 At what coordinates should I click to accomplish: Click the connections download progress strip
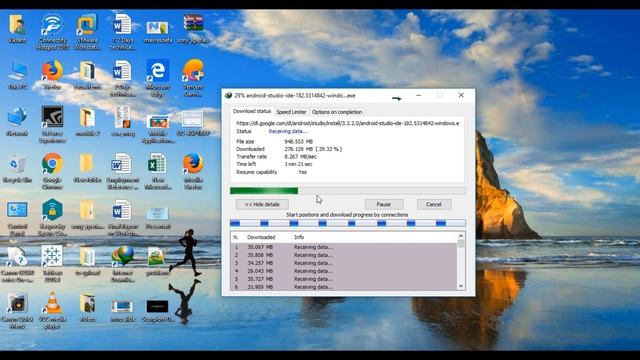[x=347, y=223]
